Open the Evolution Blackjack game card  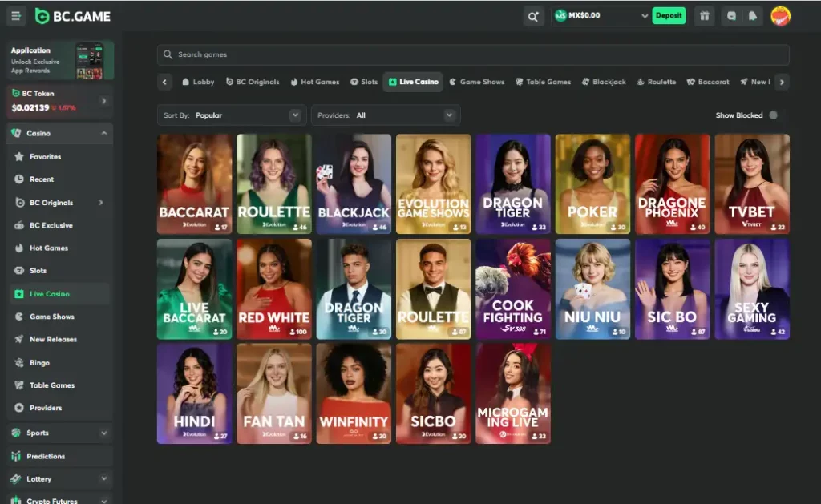[354, 183]
